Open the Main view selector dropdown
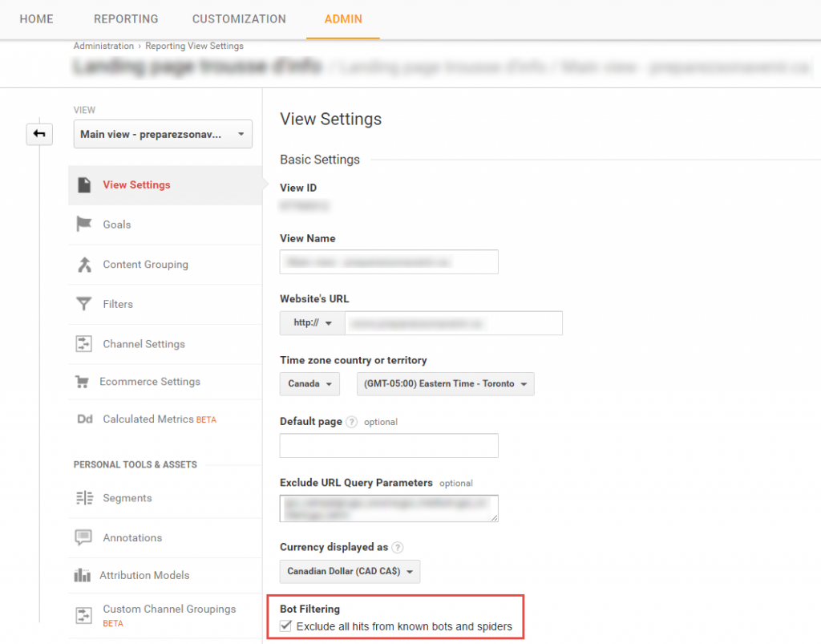 (x=163, y=135)
